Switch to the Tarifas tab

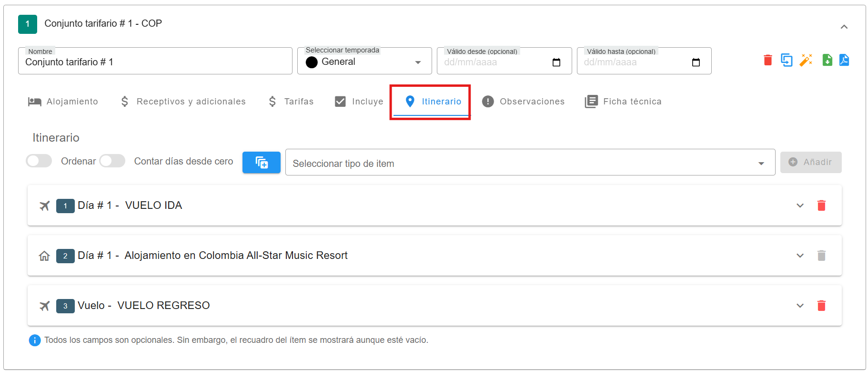(291, 102)
